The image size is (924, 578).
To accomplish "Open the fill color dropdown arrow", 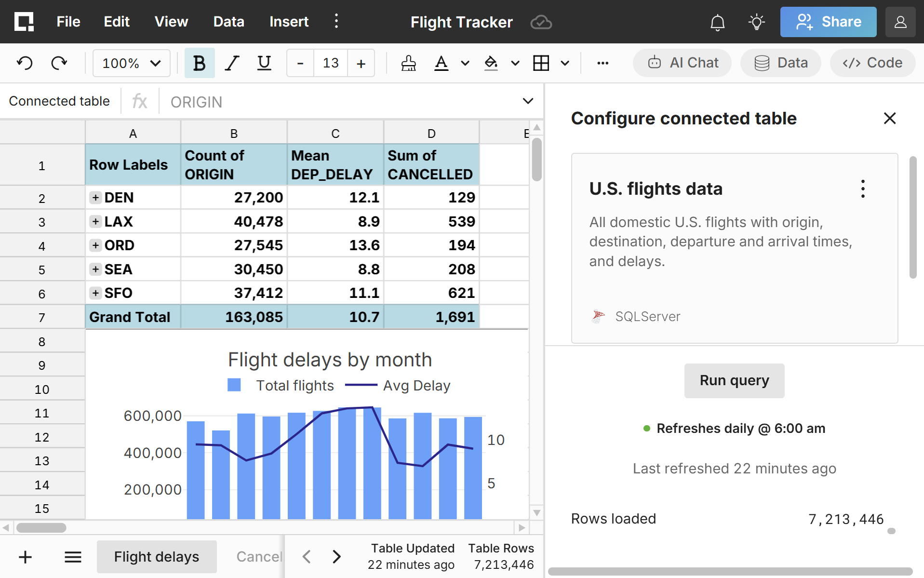I will coord(515,63).
